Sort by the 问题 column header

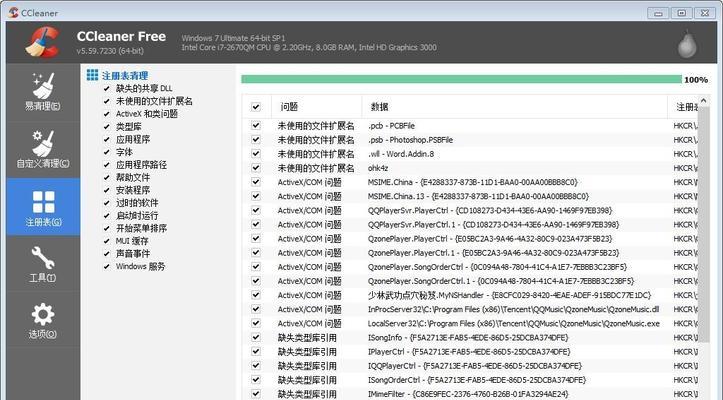coord(316,107)
